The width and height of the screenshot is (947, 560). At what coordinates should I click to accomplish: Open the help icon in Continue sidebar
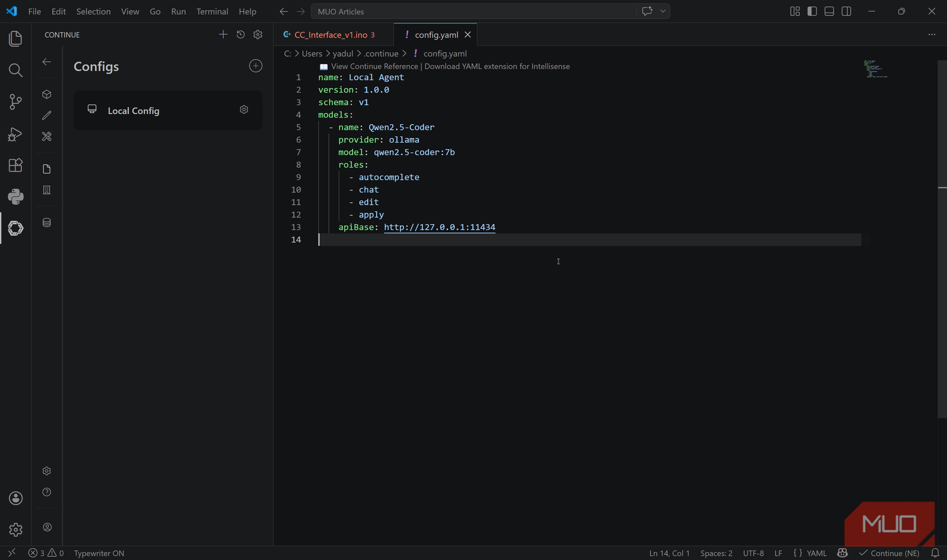[x=47, y=492]
